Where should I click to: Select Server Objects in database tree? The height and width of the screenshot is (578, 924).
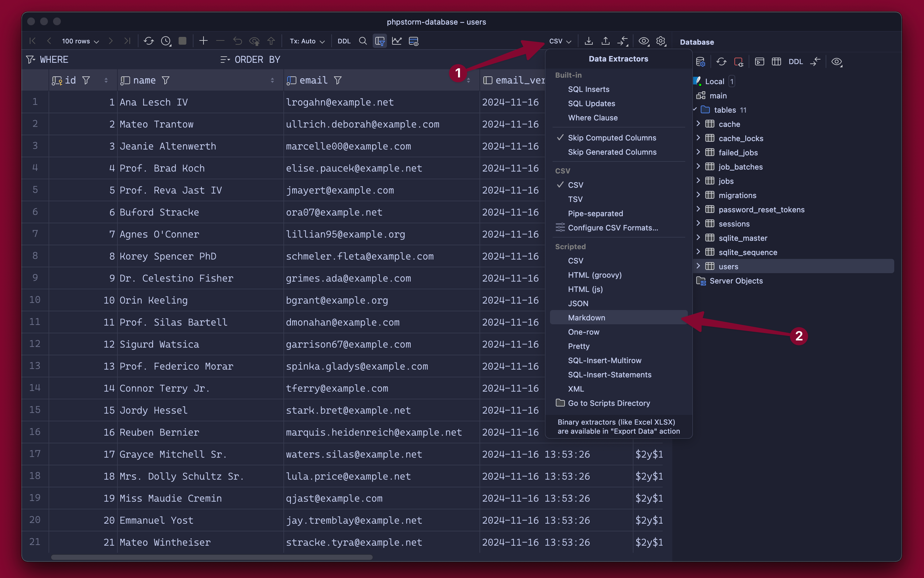pos(736,281)
